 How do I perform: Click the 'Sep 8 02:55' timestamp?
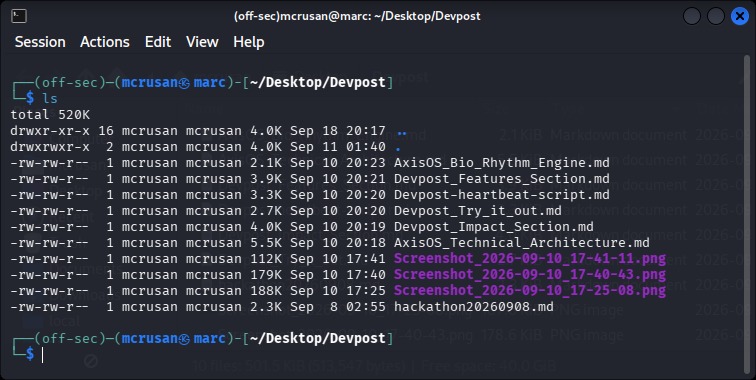click(338, 306)
